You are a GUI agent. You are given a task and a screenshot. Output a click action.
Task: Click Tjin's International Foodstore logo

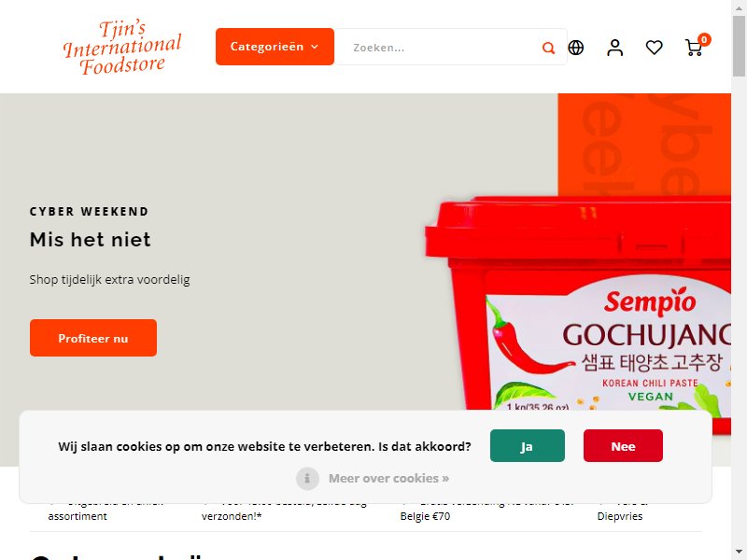(x=122, y=48)
